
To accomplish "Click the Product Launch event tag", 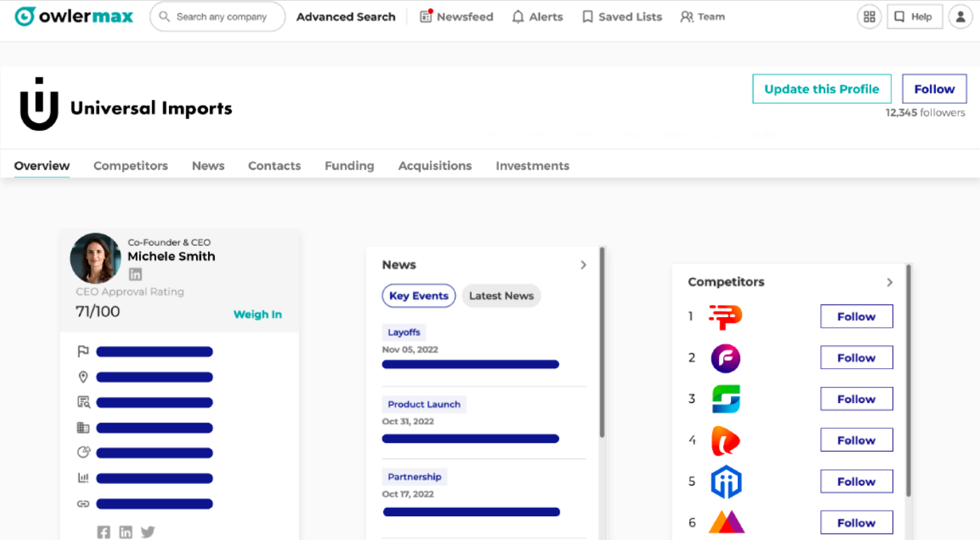I will point(424,404).
